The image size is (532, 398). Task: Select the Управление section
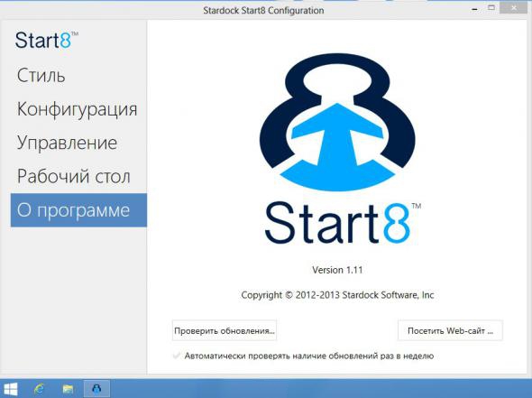[67, 143]
